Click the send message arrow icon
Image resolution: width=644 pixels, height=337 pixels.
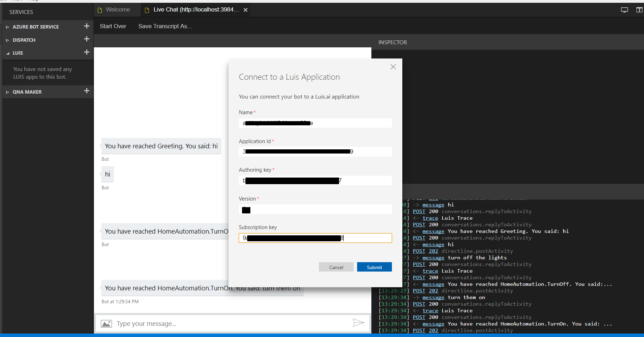click(359, 323)
